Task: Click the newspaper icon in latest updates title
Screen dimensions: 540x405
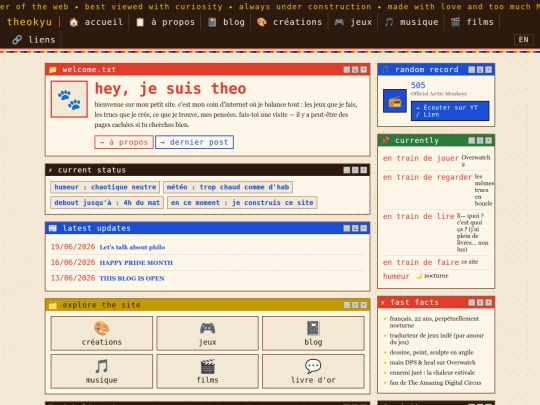Action: pos(53,228)
